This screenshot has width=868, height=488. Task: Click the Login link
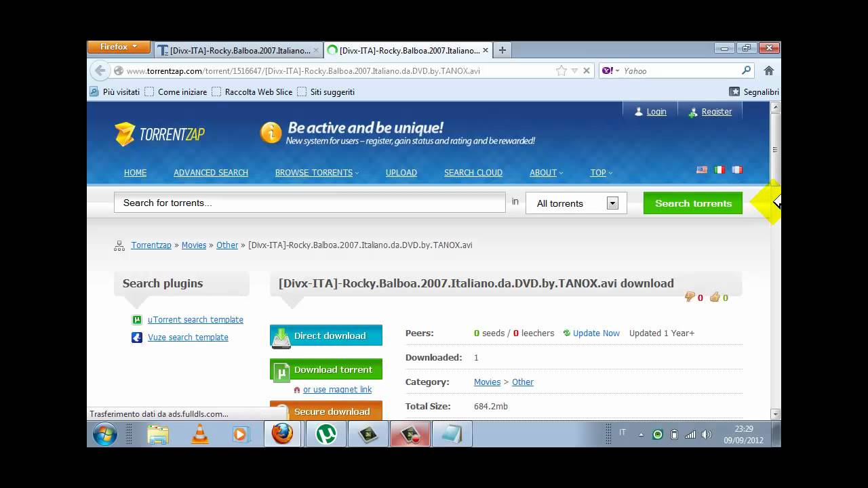coord(656,112)
